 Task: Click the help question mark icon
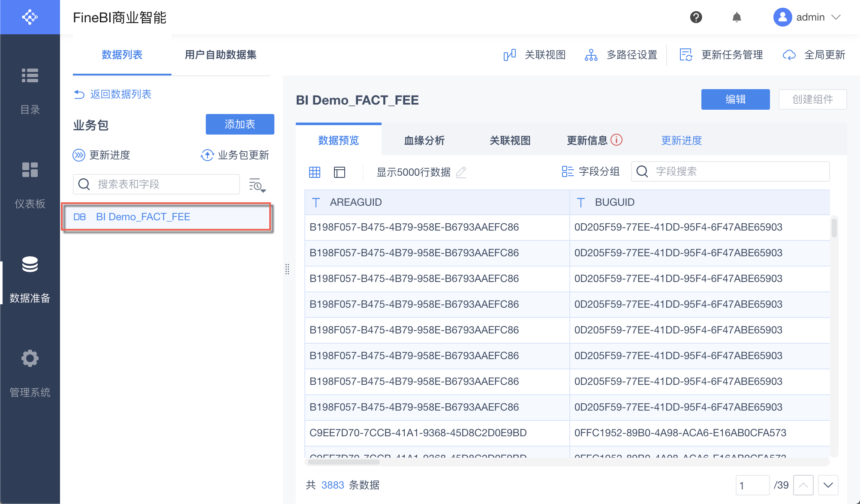point(696,17)
